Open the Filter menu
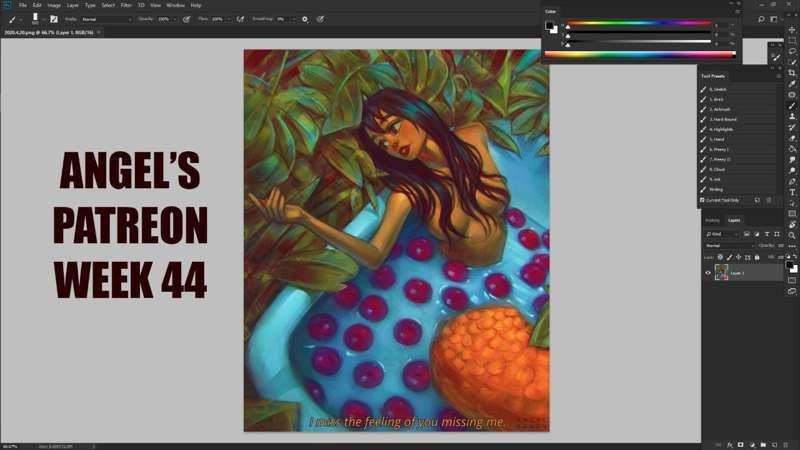 pos(126,5)
